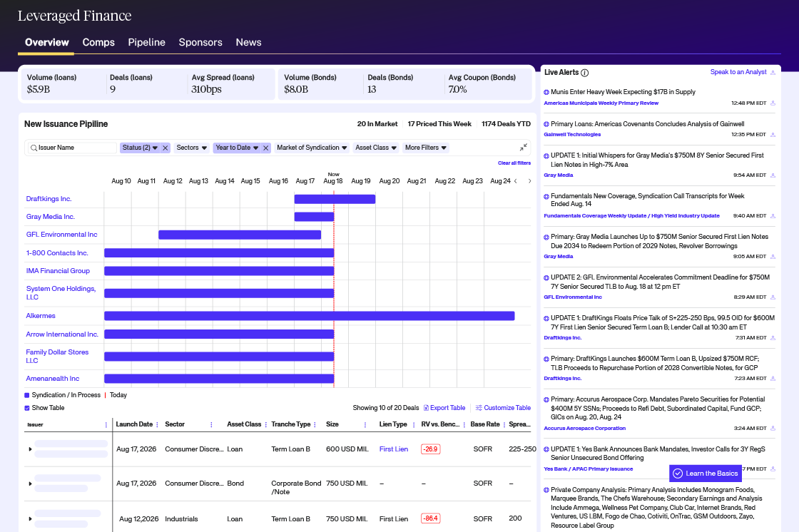Open the Sponsors tab

(200, 42)
